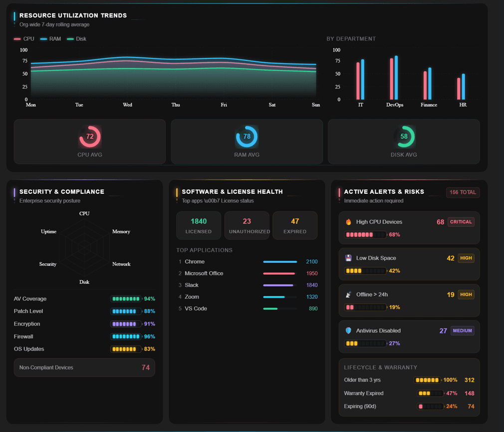This screenshot has width=504, height=432.
Task: Select the CPU AVG ring gauge
Action: (x=90, y=136)
